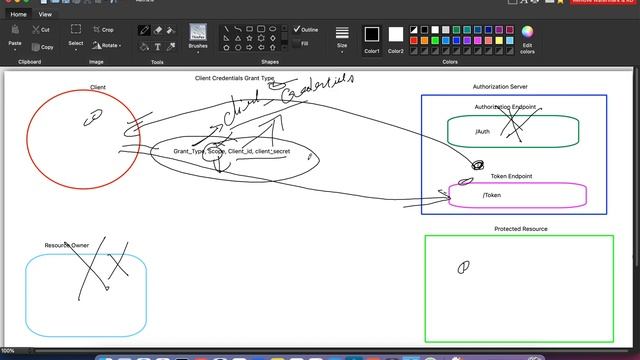
Task: Cut the current selection
Action: tap(41, 29)
